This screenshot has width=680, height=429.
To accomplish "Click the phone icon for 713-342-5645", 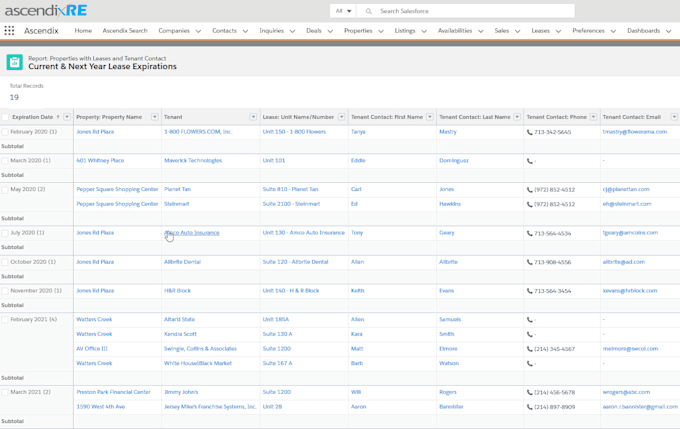I will pos(530,132).
